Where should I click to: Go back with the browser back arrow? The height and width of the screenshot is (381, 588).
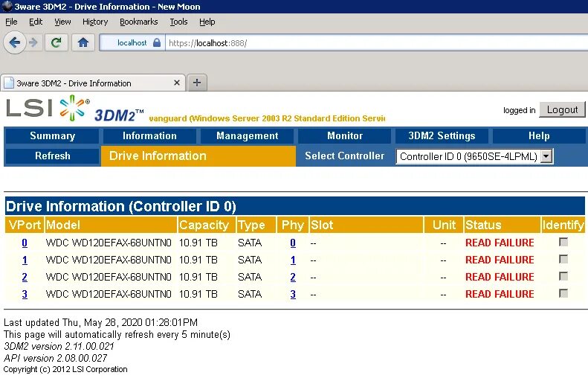pyautogui.click(x=15, y=42)
